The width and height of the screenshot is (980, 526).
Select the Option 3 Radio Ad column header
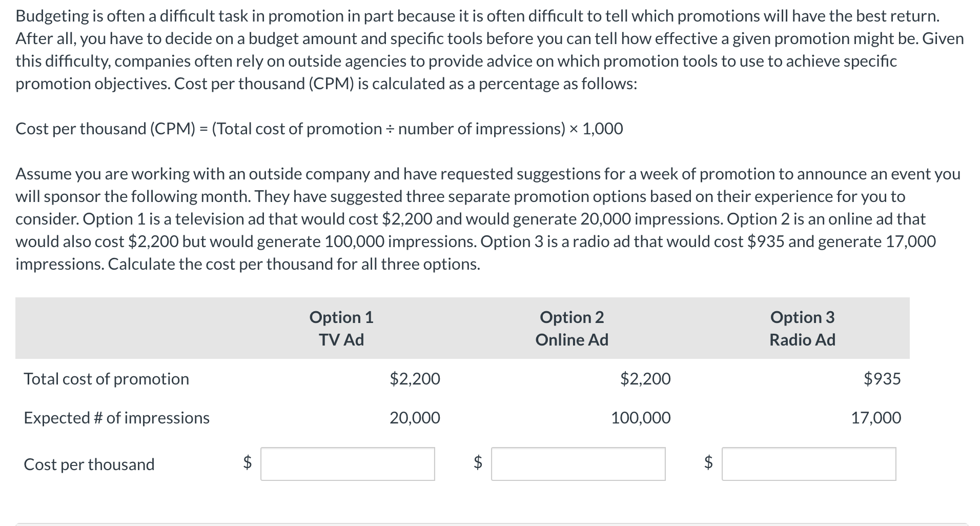click(x=802, y=328)
